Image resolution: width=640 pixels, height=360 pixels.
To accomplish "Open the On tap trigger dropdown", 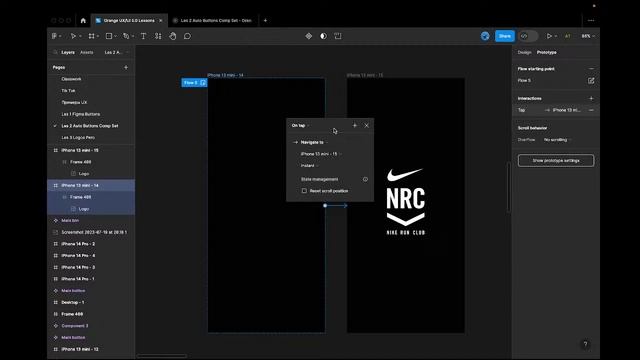I will (x=300, y=126).
